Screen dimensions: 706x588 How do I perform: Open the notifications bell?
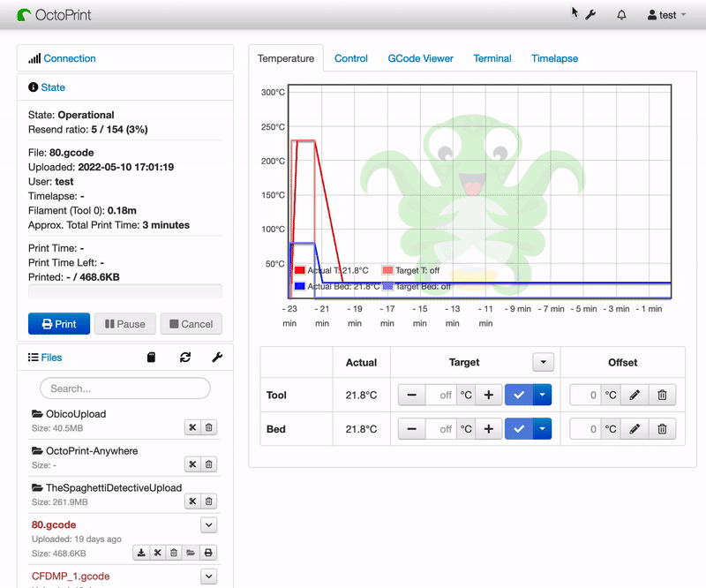pyautogui.click(x=621, y=15)
